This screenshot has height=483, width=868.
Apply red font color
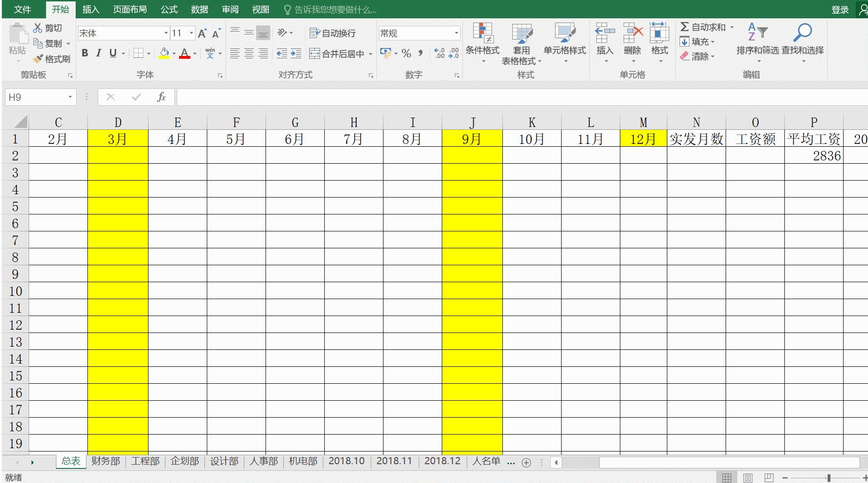coord(185,54)
